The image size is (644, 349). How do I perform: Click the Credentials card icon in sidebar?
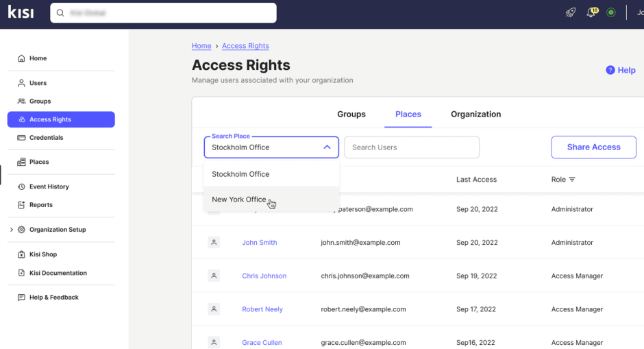pyautogui.click(x=21, y=138)
